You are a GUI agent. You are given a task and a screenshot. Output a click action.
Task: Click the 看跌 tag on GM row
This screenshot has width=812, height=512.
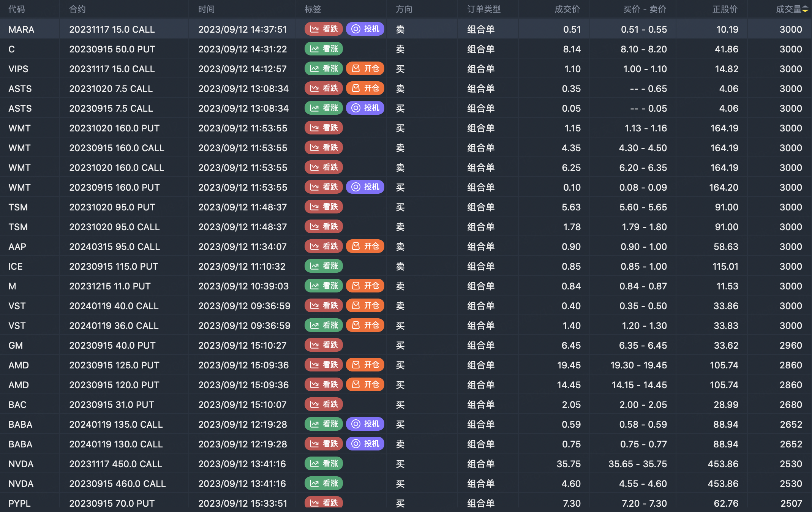(x=324, y=345)
